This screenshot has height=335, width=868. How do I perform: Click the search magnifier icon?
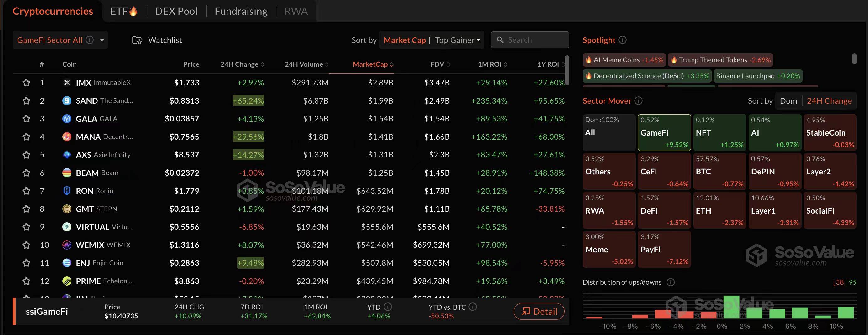500,40
